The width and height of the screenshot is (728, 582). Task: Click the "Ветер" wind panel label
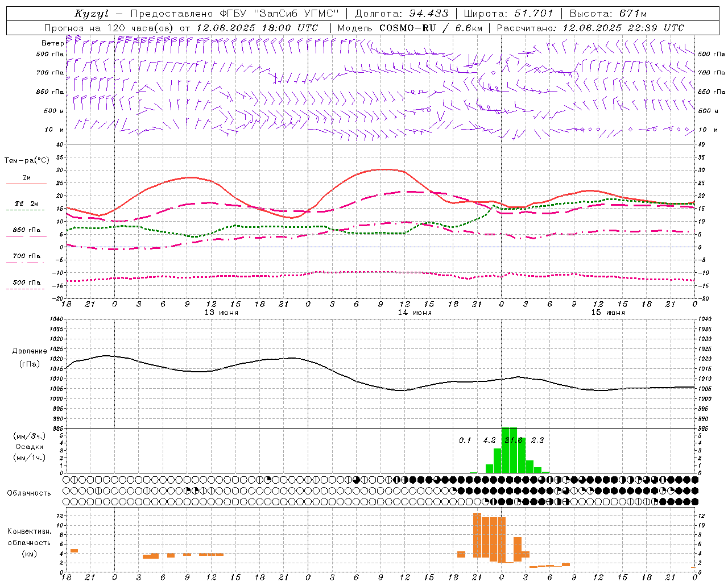(x=52, y=43)
